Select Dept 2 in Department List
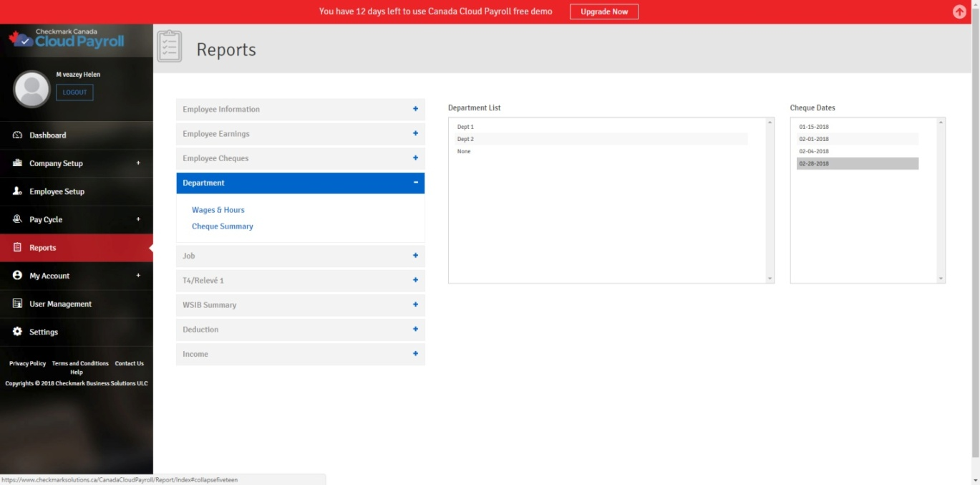980x485 pixels. (465, 139)
